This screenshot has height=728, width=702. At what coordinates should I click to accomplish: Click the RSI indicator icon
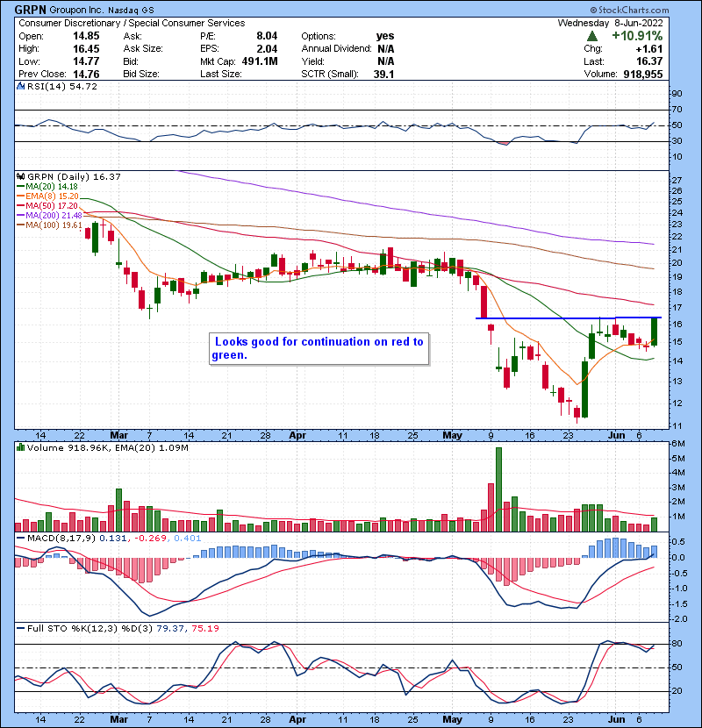20,86
